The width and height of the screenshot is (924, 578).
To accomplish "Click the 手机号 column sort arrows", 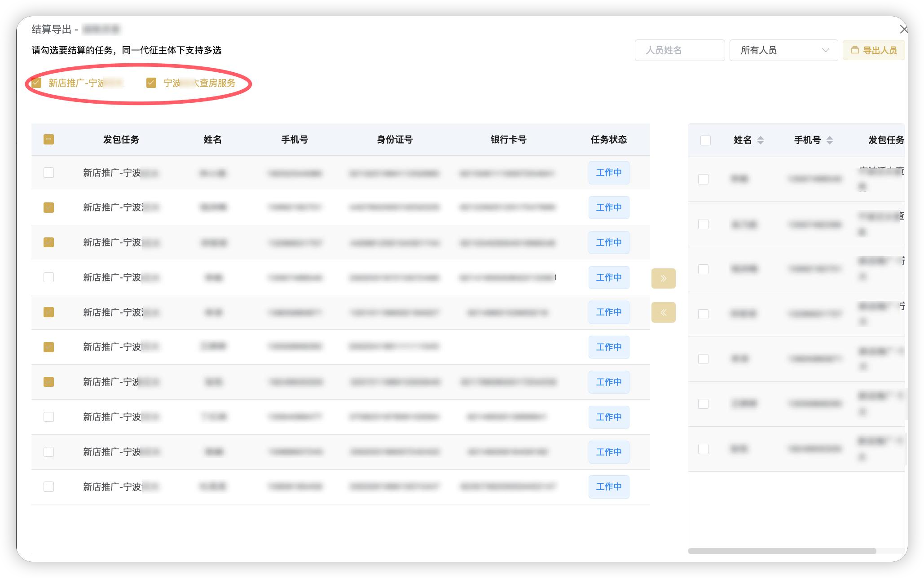I will click(829, 140).
